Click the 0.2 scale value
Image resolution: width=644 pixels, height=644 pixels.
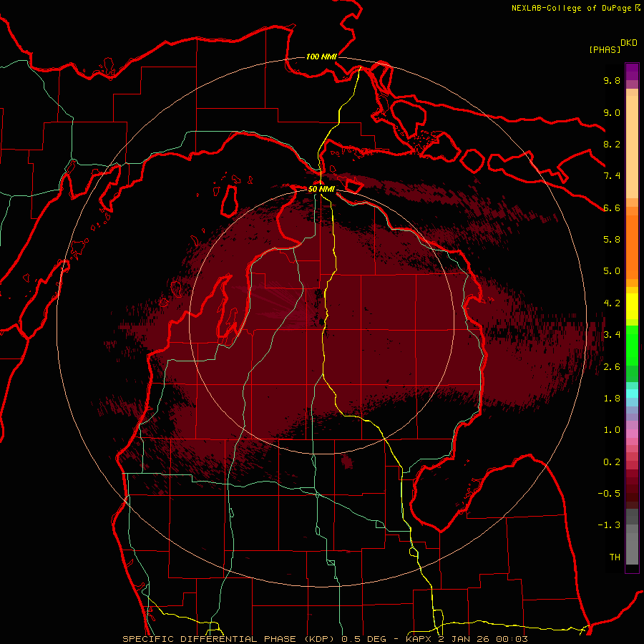612,462
